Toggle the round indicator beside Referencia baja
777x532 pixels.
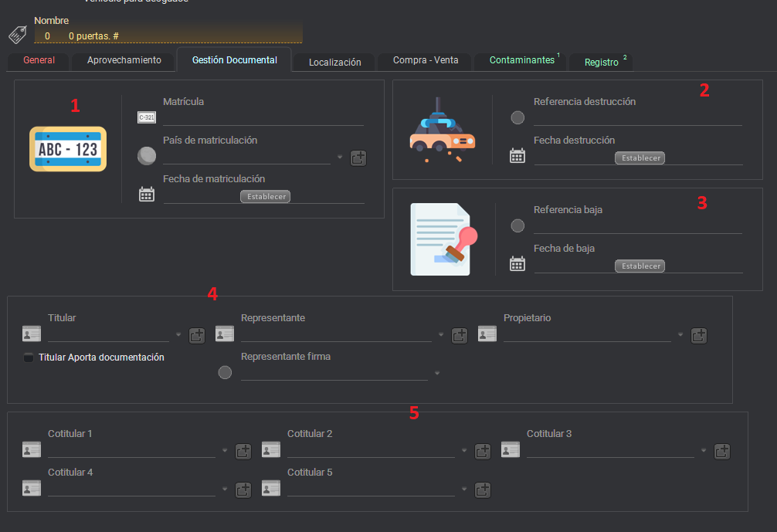pyautogui.click(x=517, y=226)
